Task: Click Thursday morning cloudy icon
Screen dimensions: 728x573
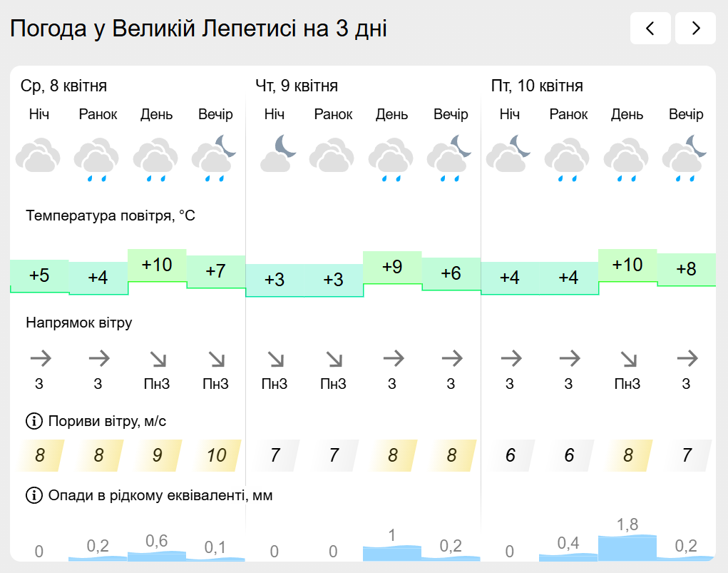Action: [x=333, y=157]
